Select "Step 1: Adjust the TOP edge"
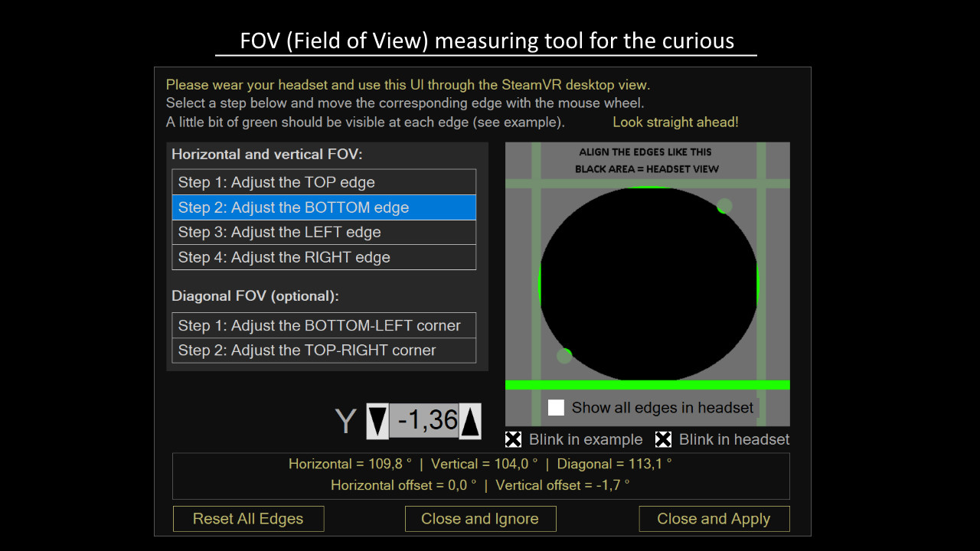The image size is (980, 551). [323, 182]
